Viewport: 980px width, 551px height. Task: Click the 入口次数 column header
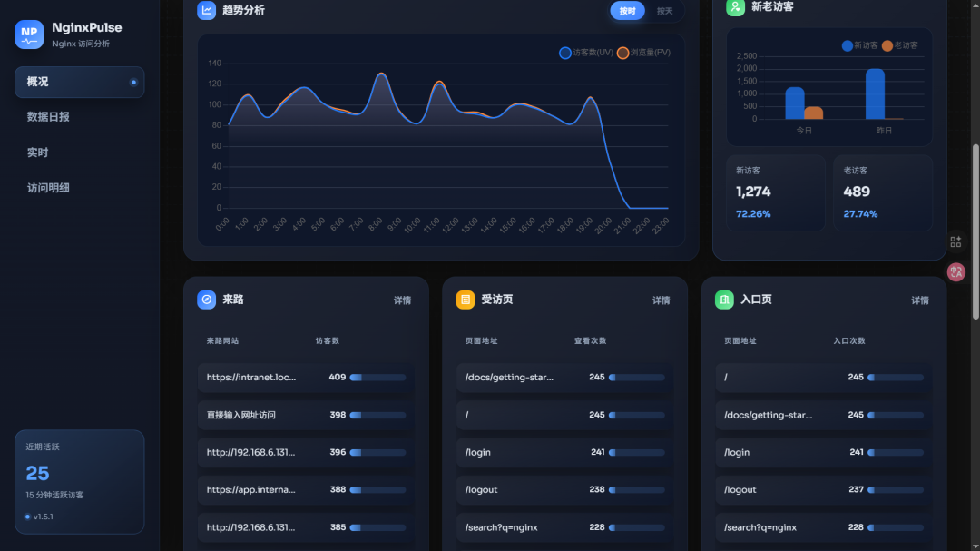(848, 340)
